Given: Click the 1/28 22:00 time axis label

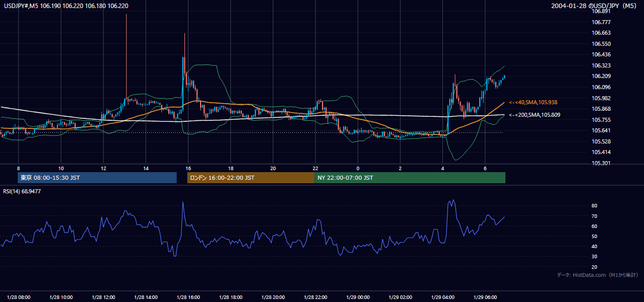Looking at the screenshot, I should (315, 297).
